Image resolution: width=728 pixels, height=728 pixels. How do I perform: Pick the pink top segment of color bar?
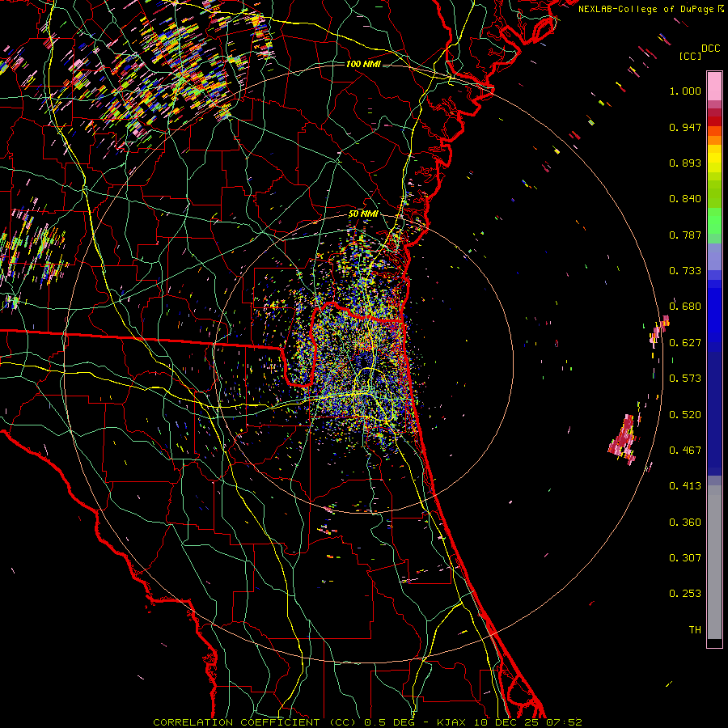[714, 86]
